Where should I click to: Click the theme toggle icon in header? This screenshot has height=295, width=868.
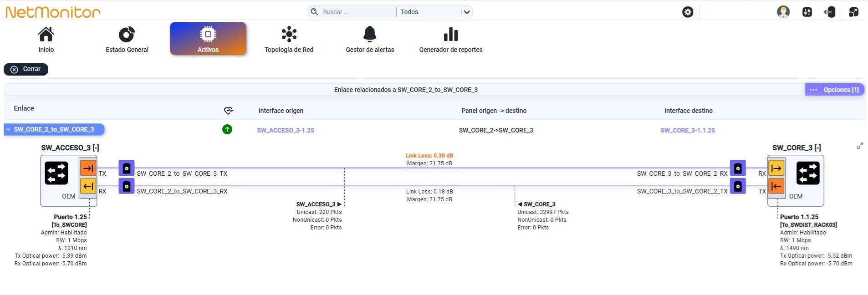click(853, 12)
